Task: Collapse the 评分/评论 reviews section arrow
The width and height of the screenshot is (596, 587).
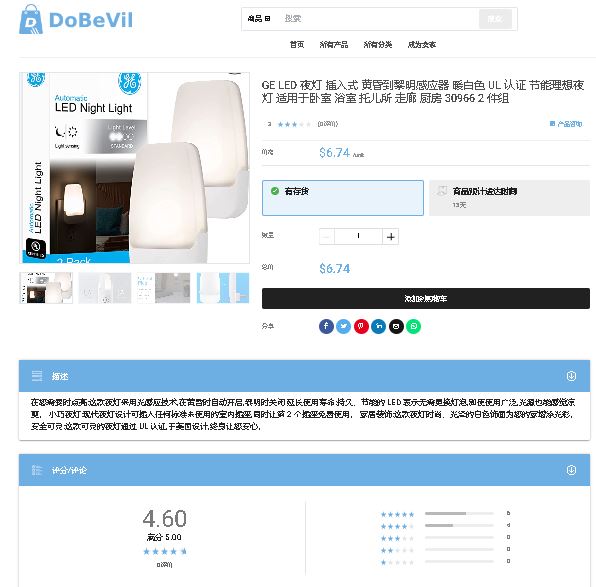Action: [x=571, y=470]
